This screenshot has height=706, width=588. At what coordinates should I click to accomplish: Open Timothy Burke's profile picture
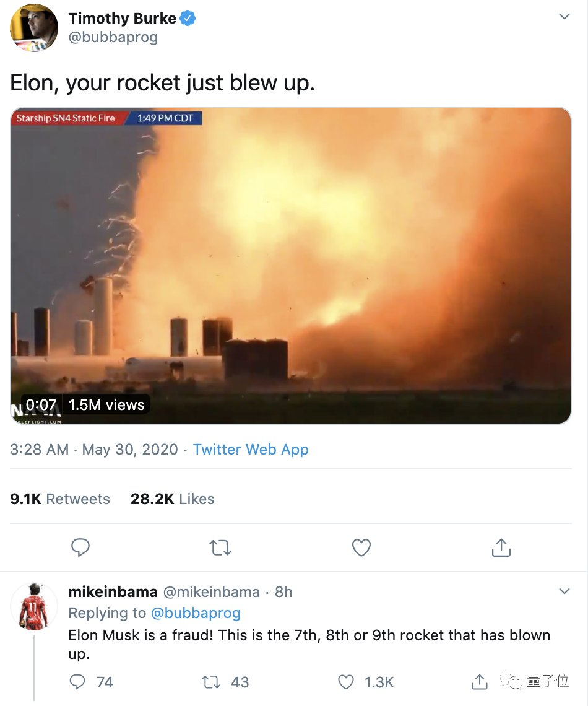[x=34, y=28]
